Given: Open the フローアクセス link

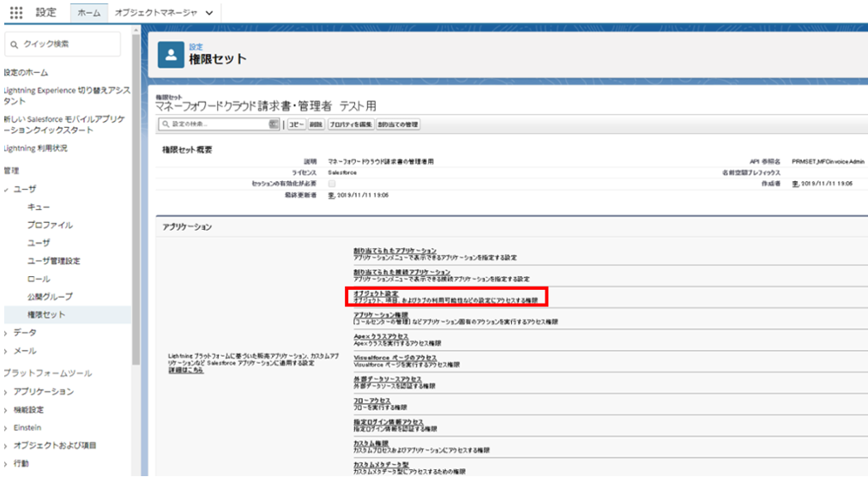Looking at the screenshot, I should point(372,402).
